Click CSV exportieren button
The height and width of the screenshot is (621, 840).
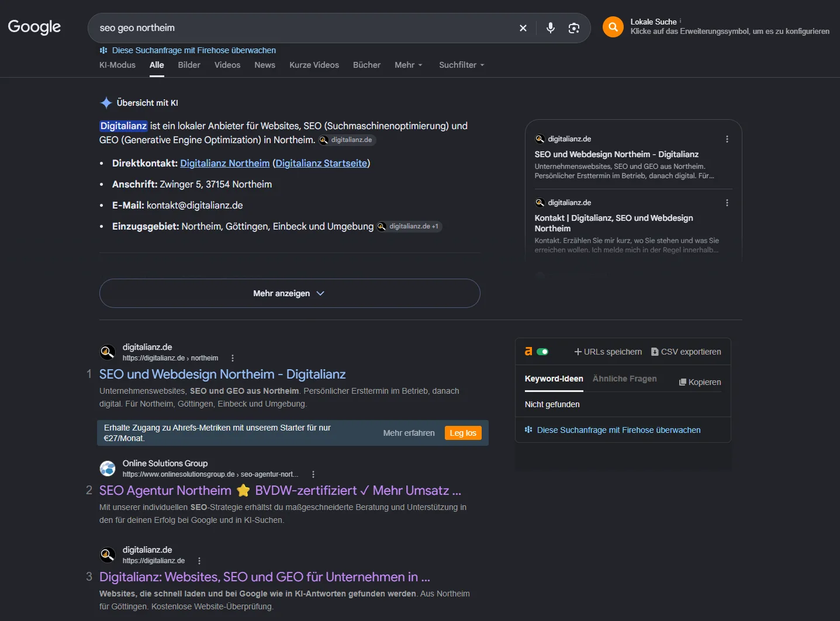pyautogui.click(x=686, y=352)
